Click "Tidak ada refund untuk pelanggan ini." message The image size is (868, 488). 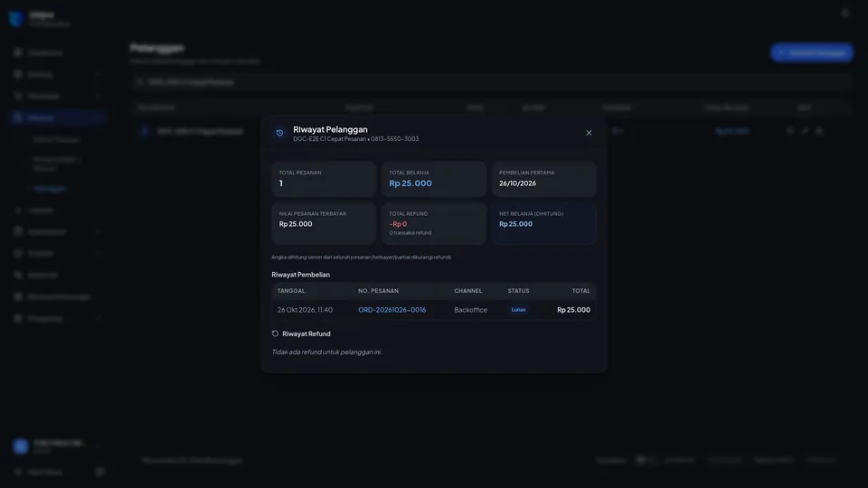point(326,352)
